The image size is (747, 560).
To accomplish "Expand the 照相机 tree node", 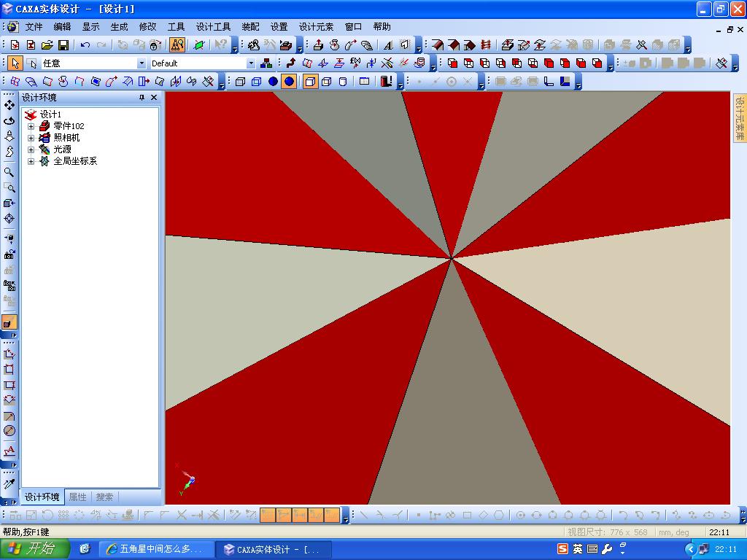I will pyautogui.click(x=31, y=138).
